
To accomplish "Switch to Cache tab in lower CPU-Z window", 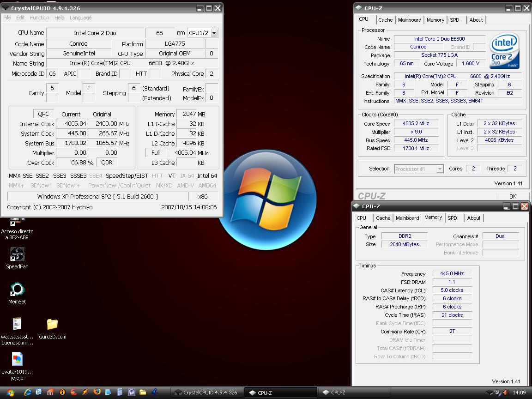I will (x=383, y=218).
